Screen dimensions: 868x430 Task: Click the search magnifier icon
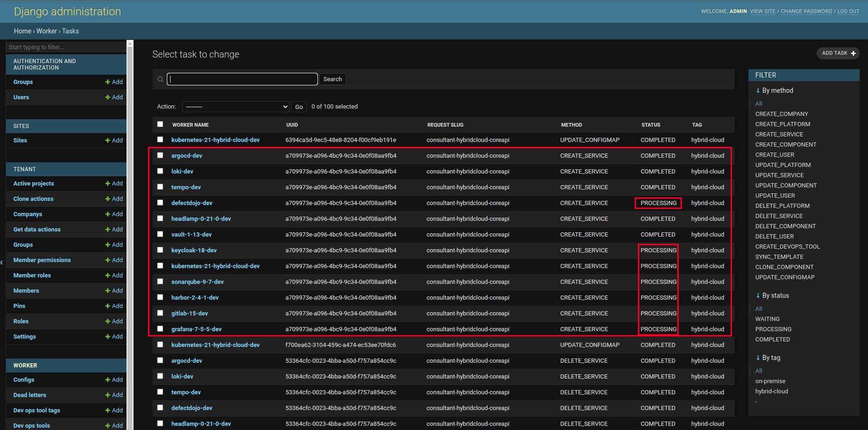[160, 79]
